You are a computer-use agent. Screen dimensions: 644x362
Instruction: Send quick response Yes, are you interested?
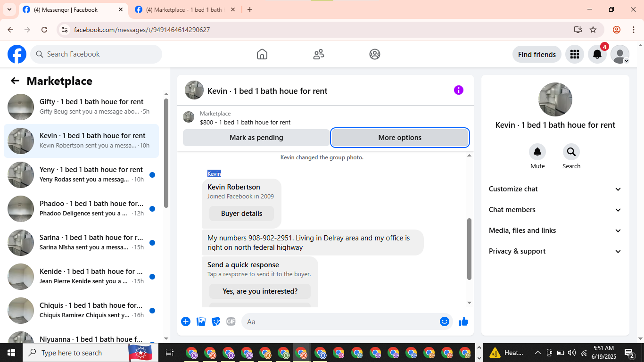(x=260, y=291)
